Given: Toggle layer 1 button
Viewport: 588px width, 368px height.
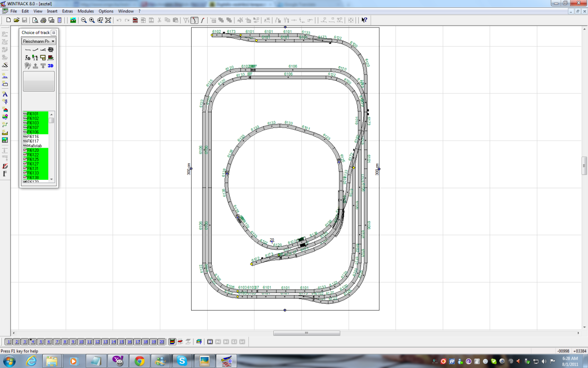Looking at the screenshot, I should [x=8, y=342].
